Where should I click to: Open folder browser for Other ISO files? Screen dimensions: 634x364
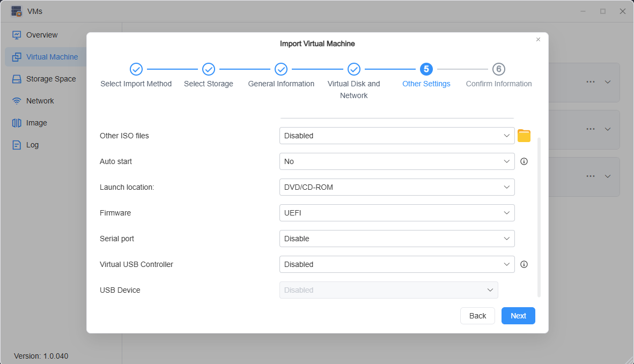point(524,136)
